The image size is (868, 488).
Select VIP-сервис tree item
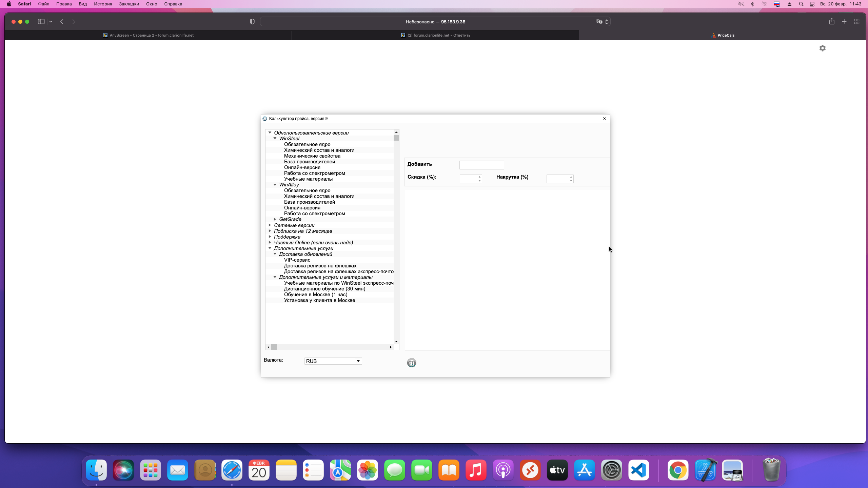(297, 260)
